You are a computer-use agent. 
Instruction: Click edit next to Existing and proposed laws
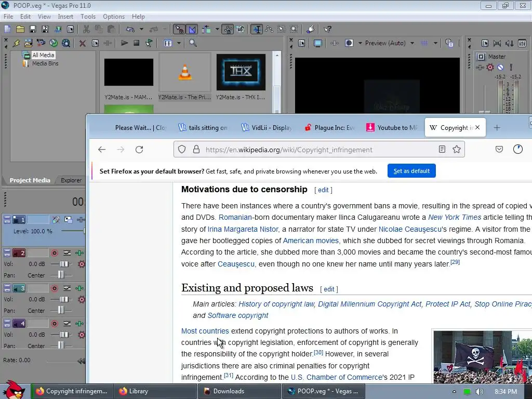329,289
